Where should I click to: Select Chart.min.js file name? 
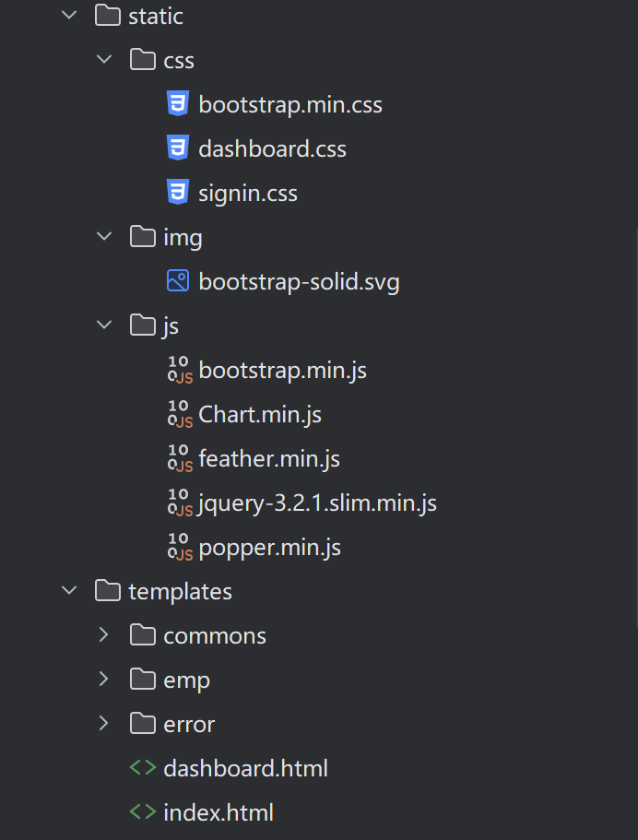(260, 415)
